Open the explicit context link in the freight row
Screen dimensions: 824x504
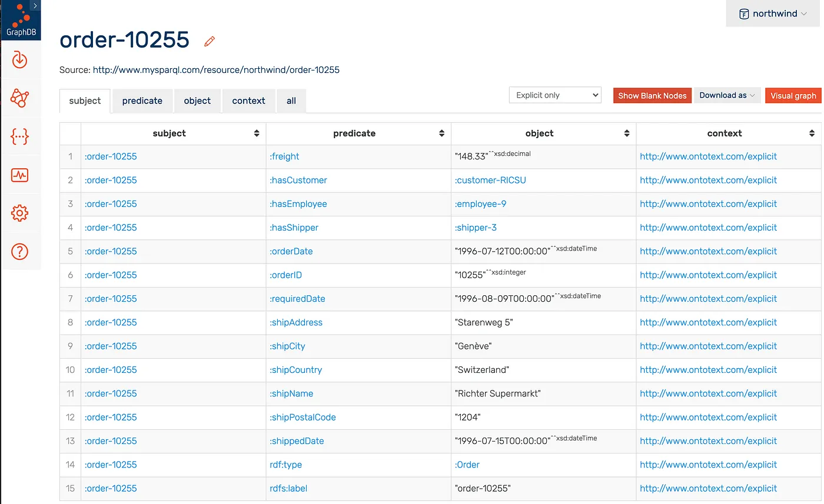[x=709, y=156]
